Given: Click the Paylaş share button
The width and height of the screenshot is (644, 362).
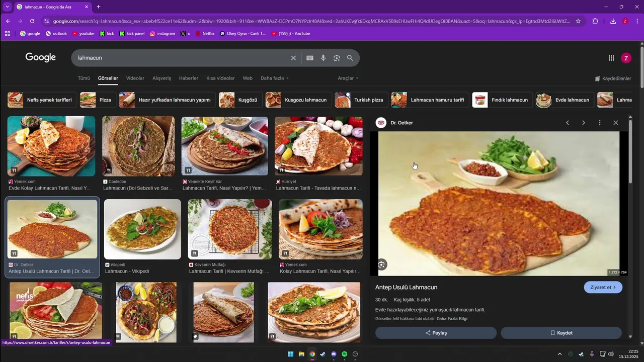Looking at the screenshot, I should coord(436,333).
